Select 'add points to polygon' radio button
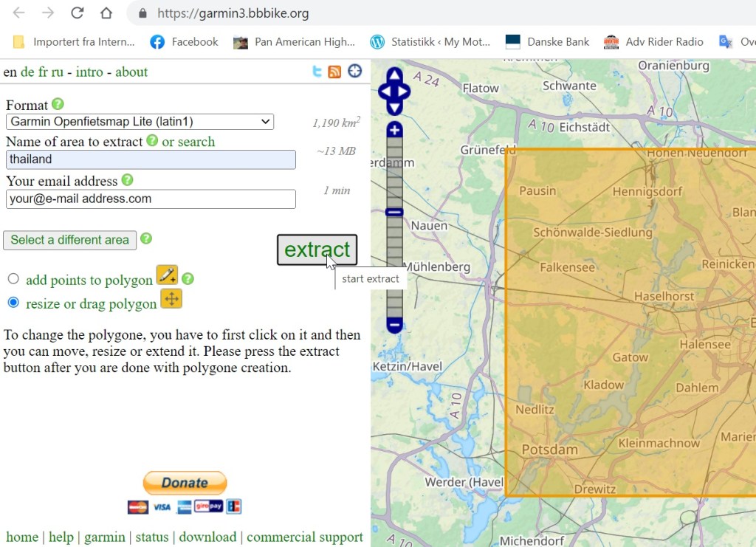Viewport: 756px width, 547px height. coord(13,279)
